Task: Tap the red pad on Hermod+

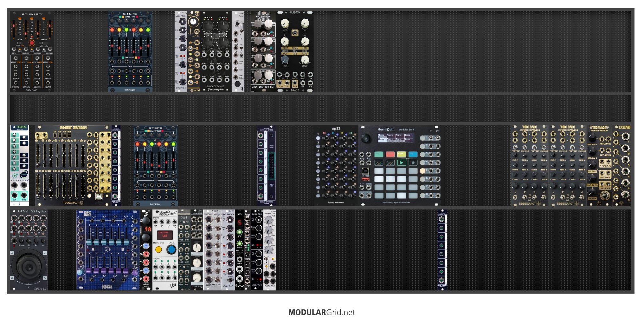Action: [390, 154]
